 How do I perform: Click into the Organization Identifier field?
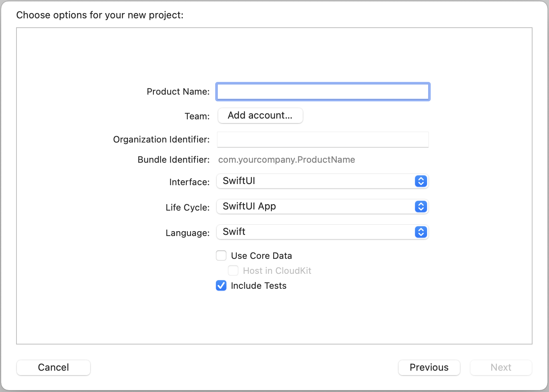click(x=323, y=140)
